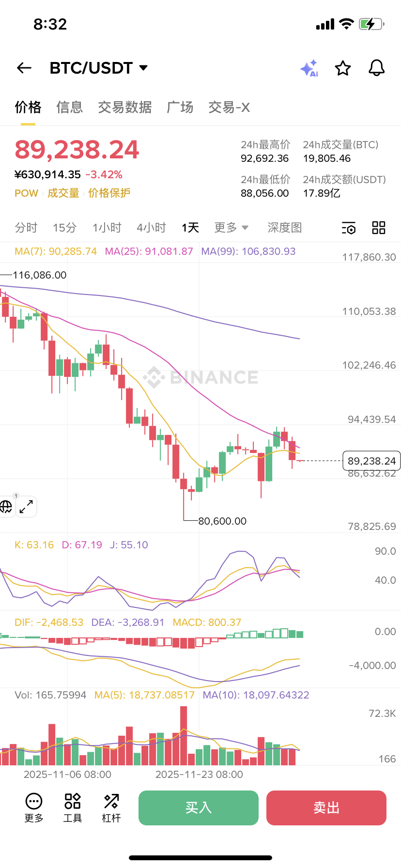Tap the J: 55.10 KDJ label
The width and height of the screenshot is (401, 868).
coord(129,545)
